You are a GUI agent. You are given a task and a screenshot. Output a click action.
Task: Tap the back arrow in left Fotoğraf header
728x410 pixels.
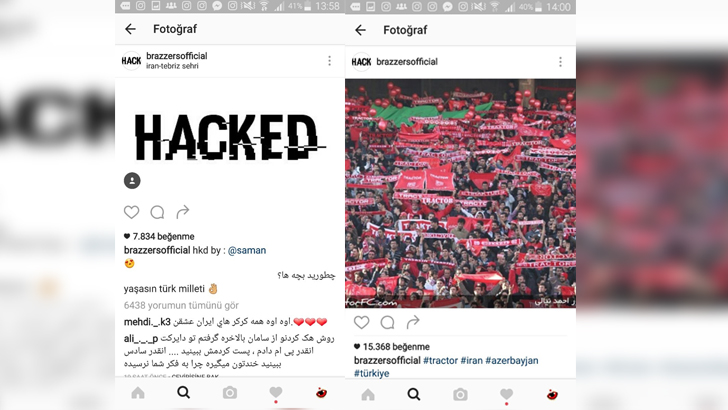[130, 29]
